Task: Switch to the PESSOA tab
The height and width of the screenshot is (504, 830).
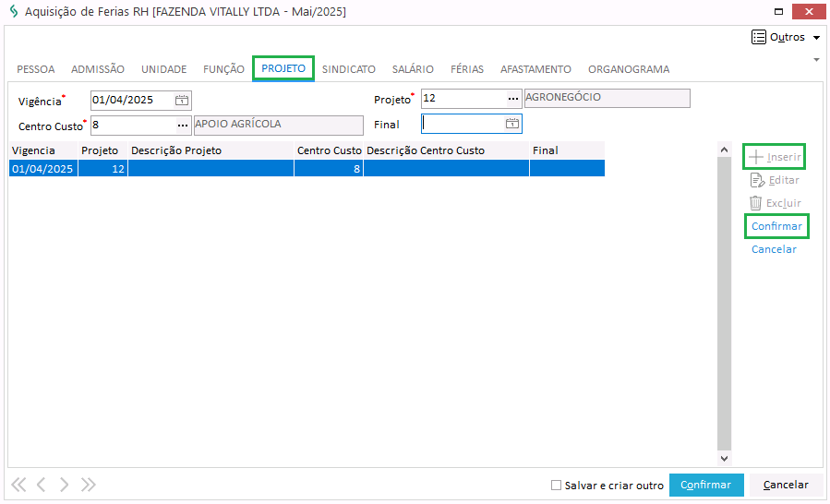Action: click(x=35, y=69)
